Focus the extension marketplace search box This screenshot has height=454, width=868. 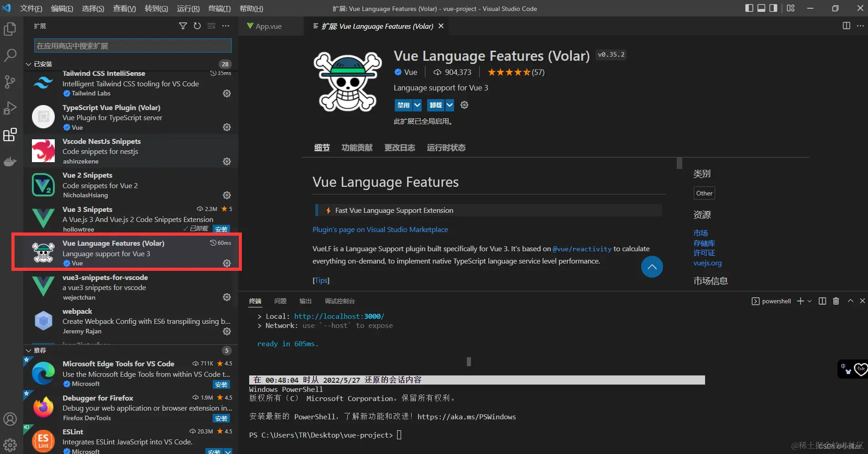tap(133, 46)
